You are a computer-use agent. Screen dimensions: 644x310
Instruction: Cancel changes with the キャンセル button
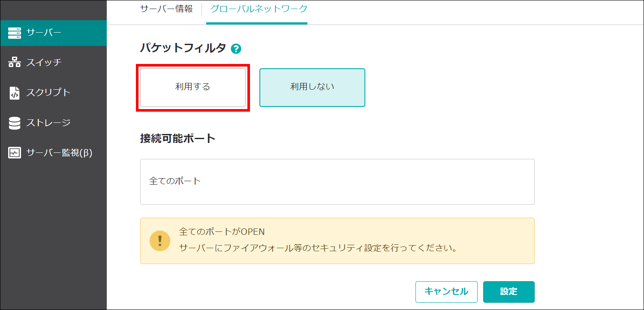tap(446, 292)
